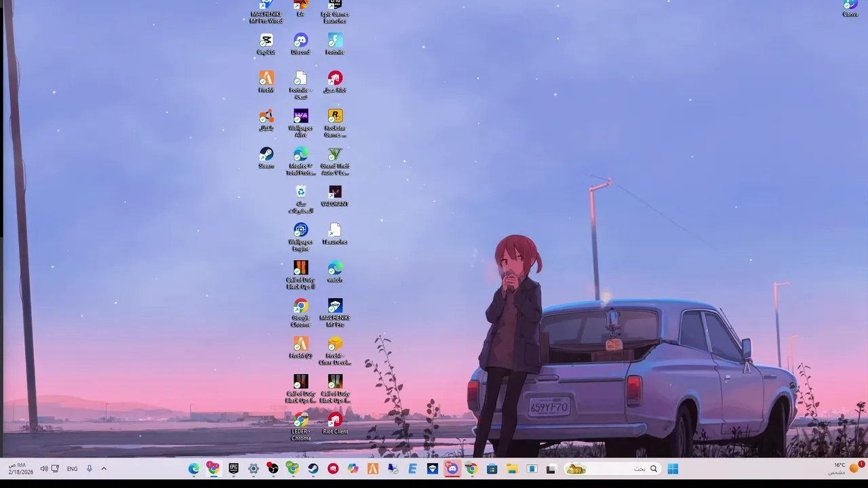Open Steam from the taskbar
This screenshot has height=488, width=868.
pos(313,468)
